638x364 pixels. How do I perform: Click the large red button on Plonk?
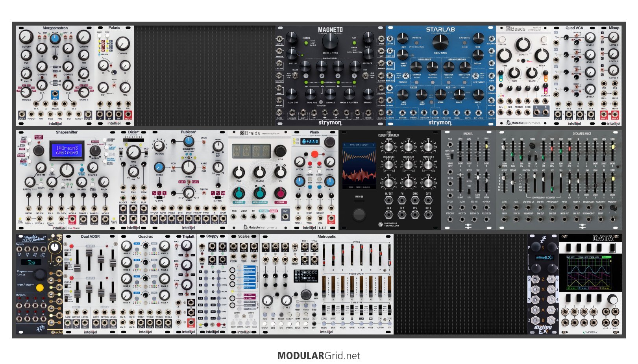pyautogui.click(x=314, y=154)
